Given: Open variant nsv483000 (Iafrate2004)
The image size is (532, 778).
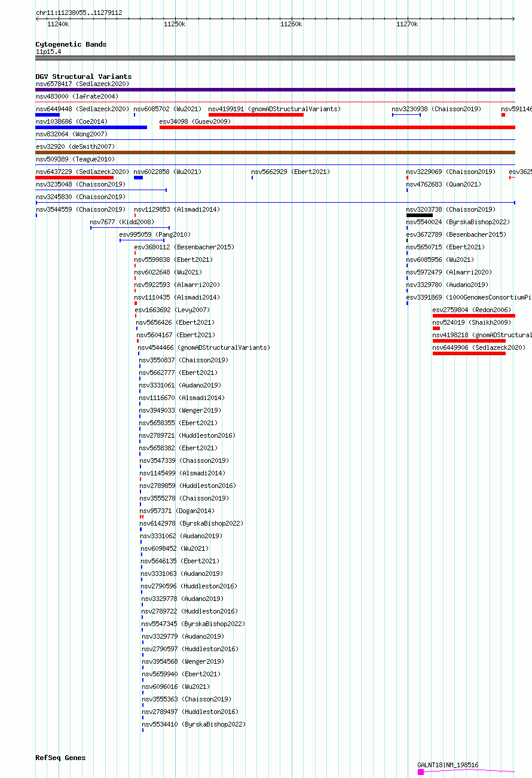Looking at the screenshot, I should pyautogui.click(x=77, y=96).
